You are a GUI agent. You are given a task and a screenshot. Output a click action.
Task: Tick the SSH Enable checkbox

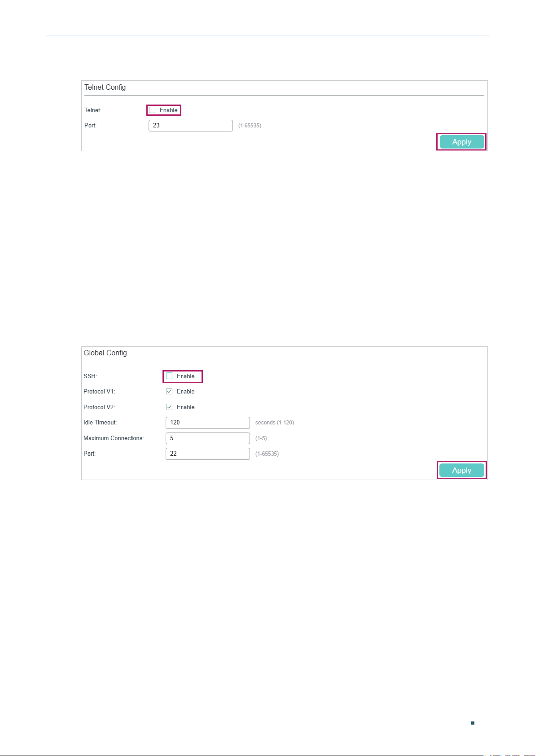169,376
